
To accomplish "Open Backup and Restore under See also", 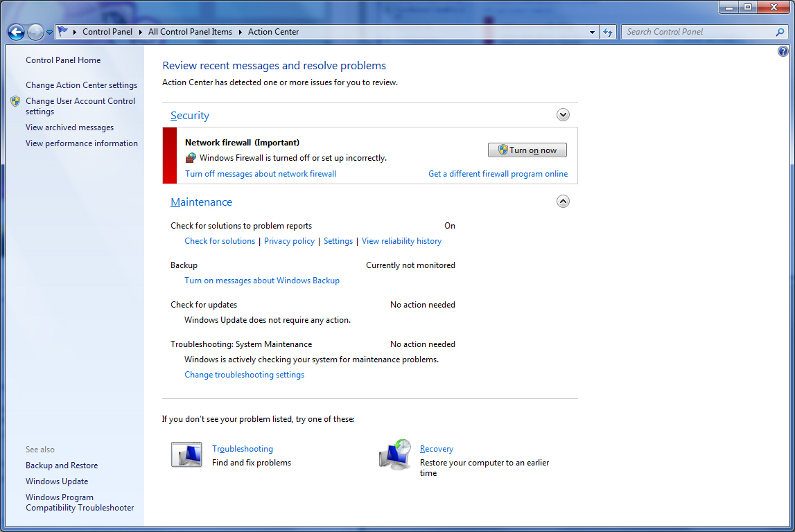I will (x=62, y=465).
